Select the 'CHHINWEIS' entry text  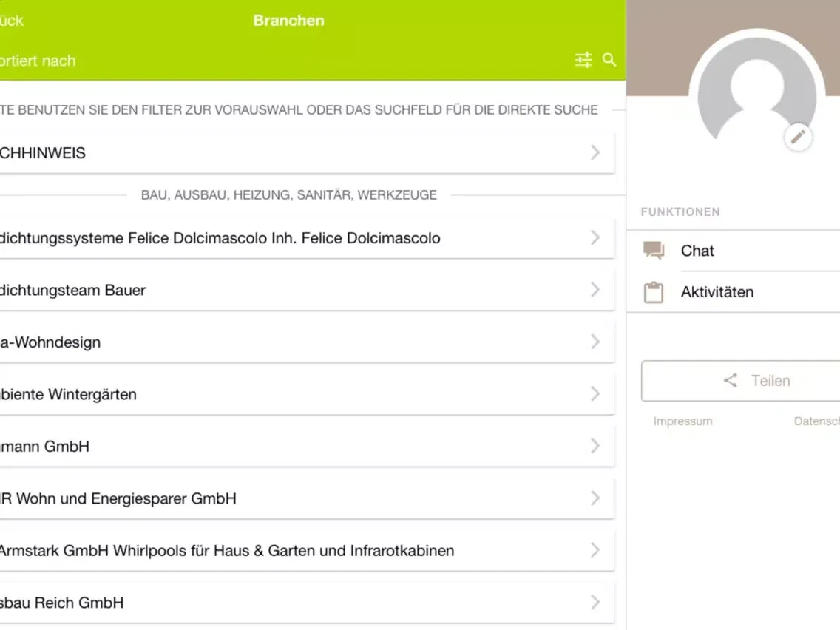click(42, 152)
